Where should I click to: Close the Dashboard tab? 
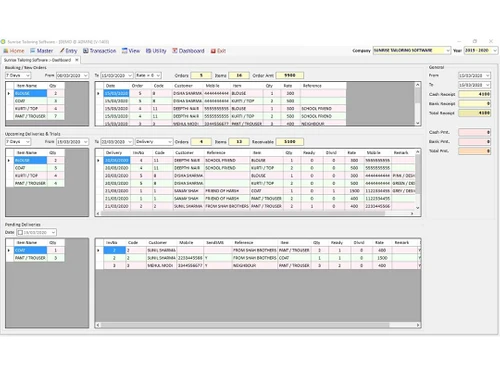[77, 60]
